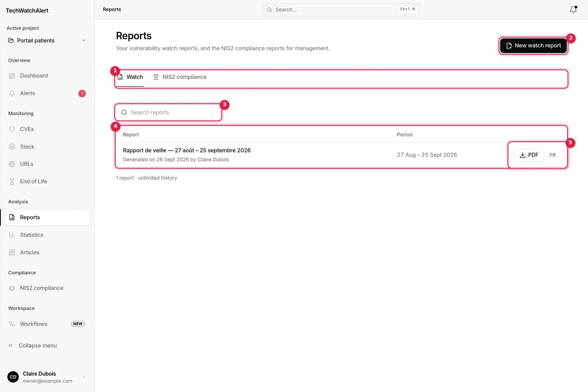This screenshot has height=392, width=588.
Task: Click the CD user avatar
Action: 13,377
